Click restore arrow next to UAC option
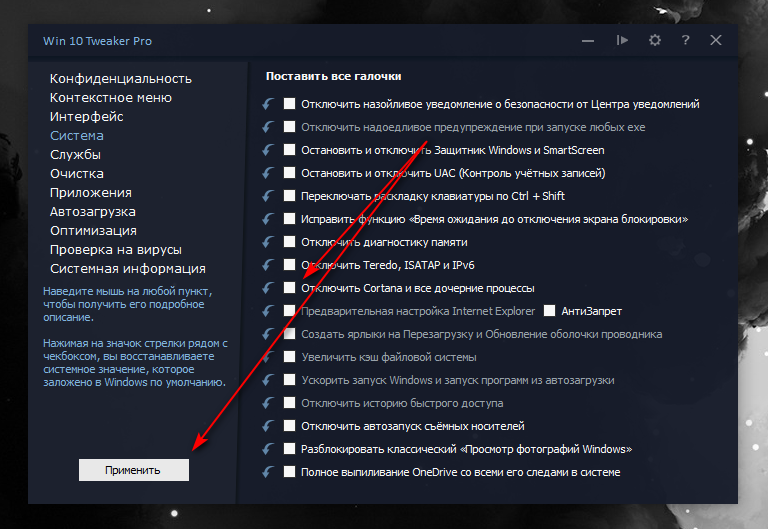 click(268, 173)
